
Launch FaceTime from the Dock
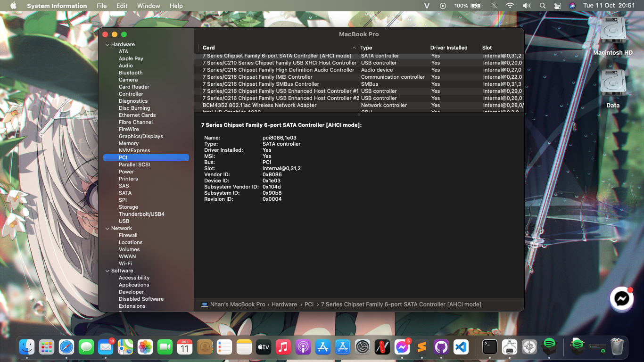pyautogui.click(x=165, y=347)
